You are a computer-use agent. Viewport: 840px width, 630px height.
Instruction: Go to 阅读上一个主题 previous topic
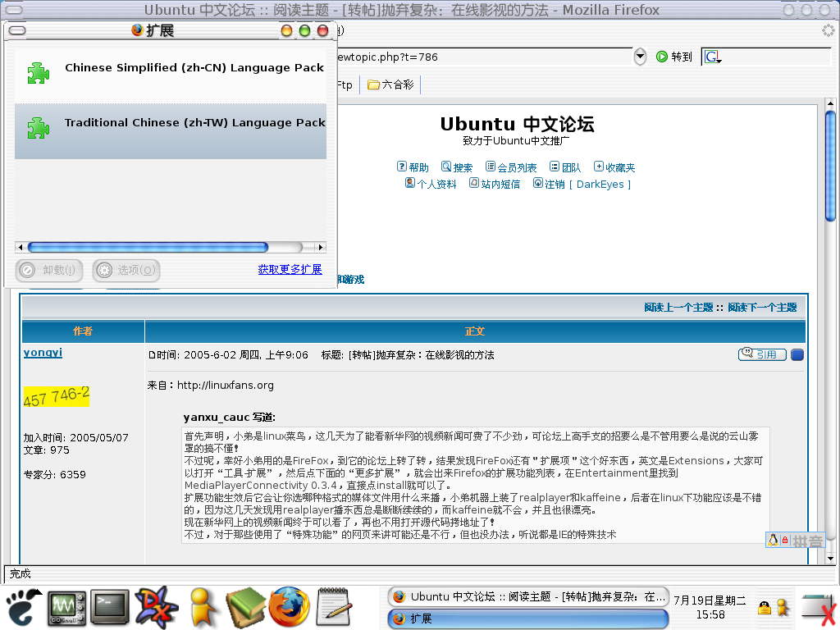[x=678, y=308]
